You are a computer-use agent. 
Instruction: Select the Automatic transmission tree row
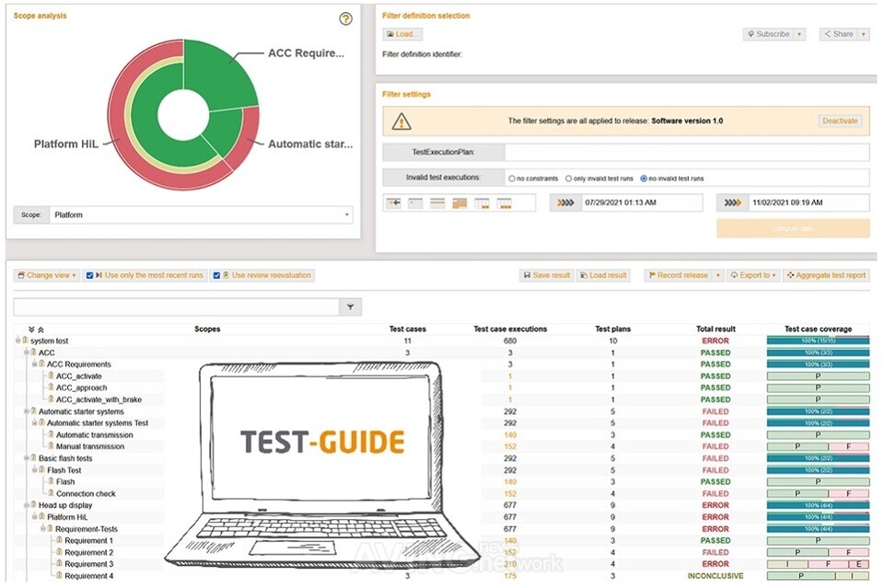[94, 435]
